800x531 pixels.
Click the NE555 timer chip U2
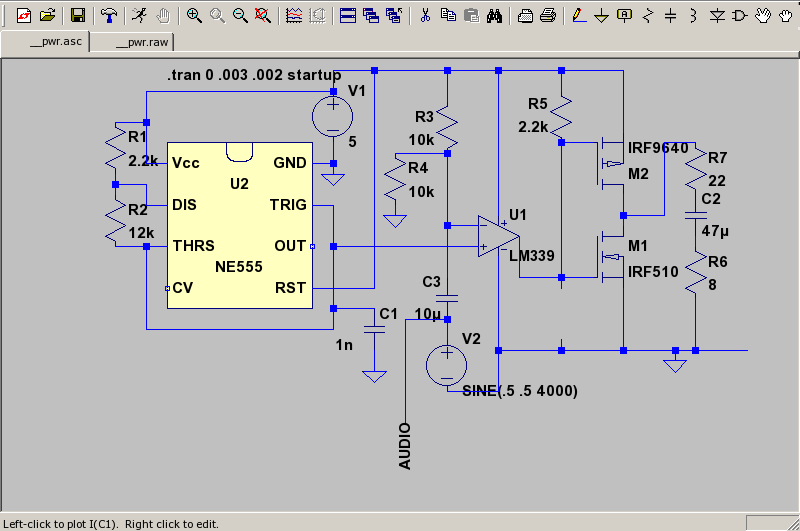pos(240,225)
